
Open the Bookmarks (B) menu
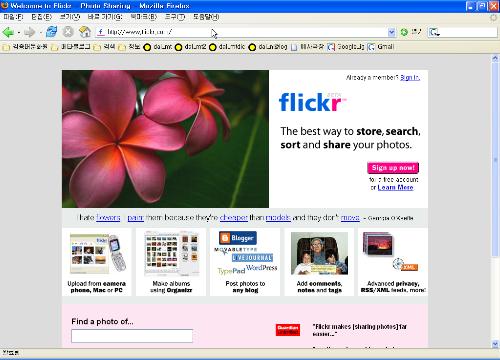pos(143,17)
